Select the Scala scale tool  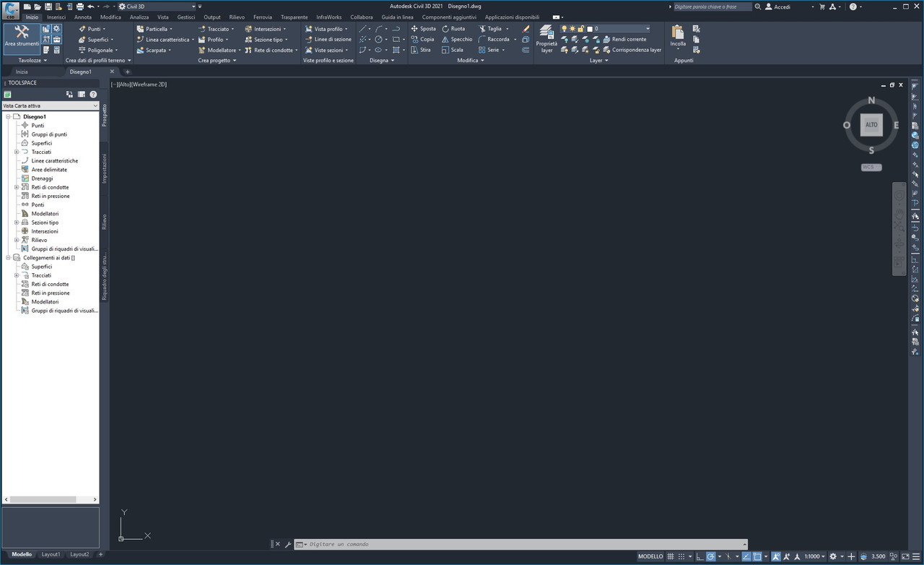pos(453,50)
